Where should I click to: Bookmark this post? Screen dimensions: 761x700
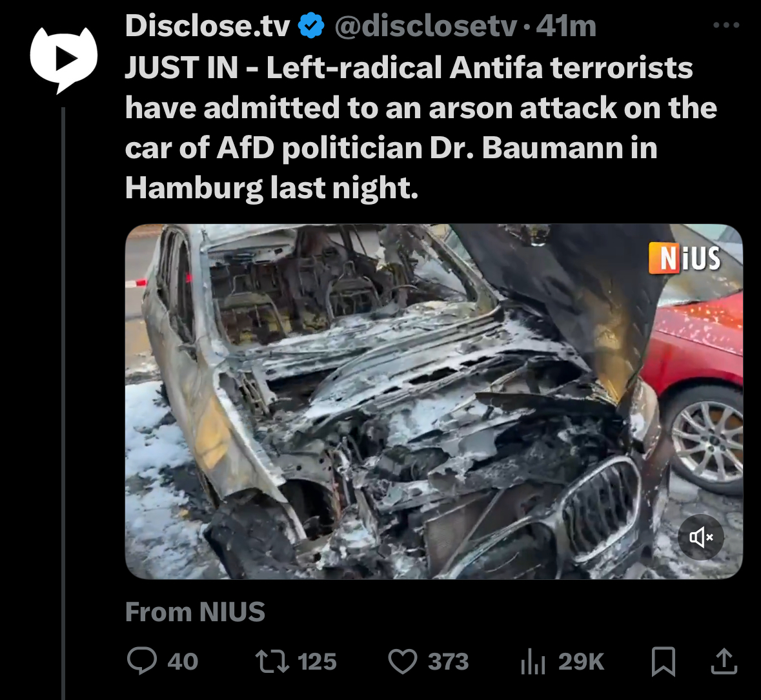(663, 662)
